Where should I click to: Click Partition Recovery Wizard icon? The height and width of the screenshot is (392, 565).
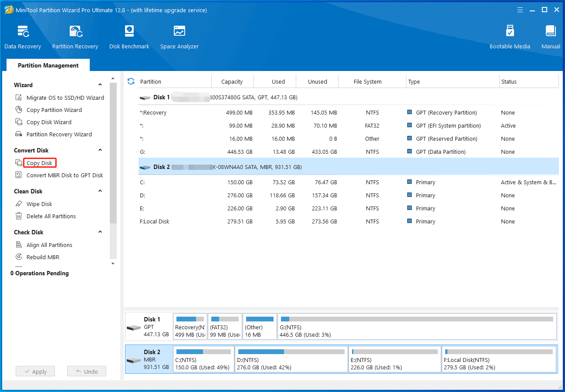(x=19, y=134)
